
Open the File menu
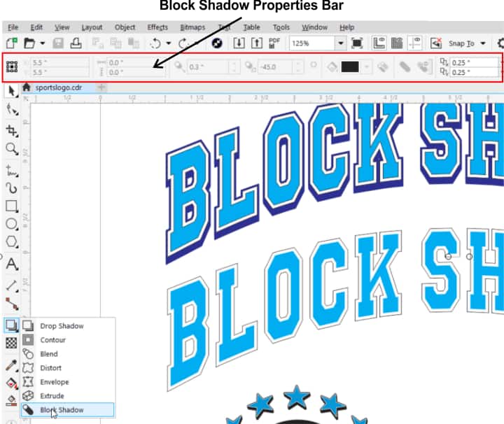(x=13, y=27)
